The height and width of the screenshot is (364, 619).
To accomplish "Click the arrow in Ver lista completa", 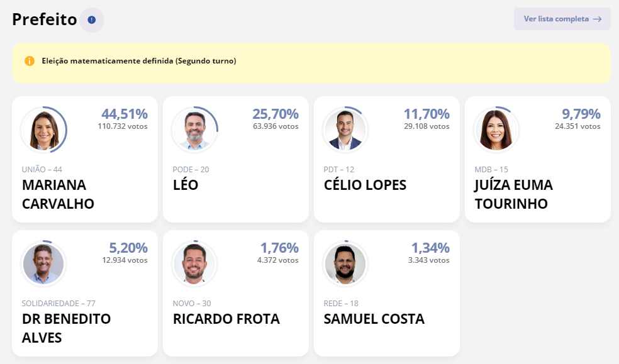I will 597,19.
